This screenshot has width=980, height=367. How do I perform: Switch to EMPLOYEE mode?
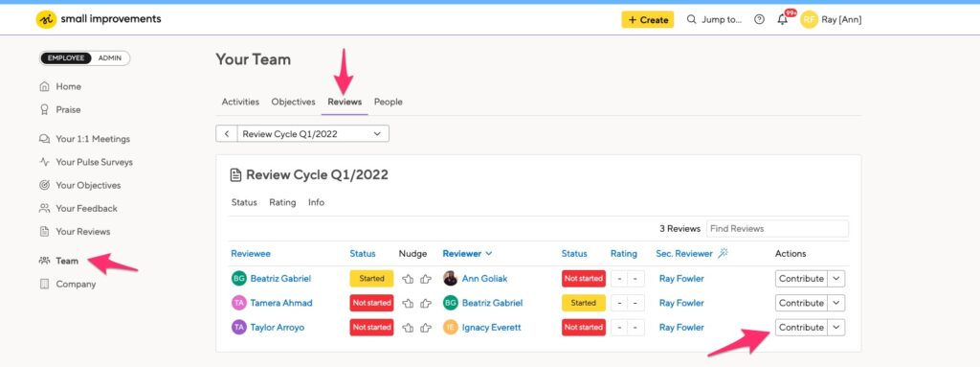pyautogui.click(x=66, y=58)
